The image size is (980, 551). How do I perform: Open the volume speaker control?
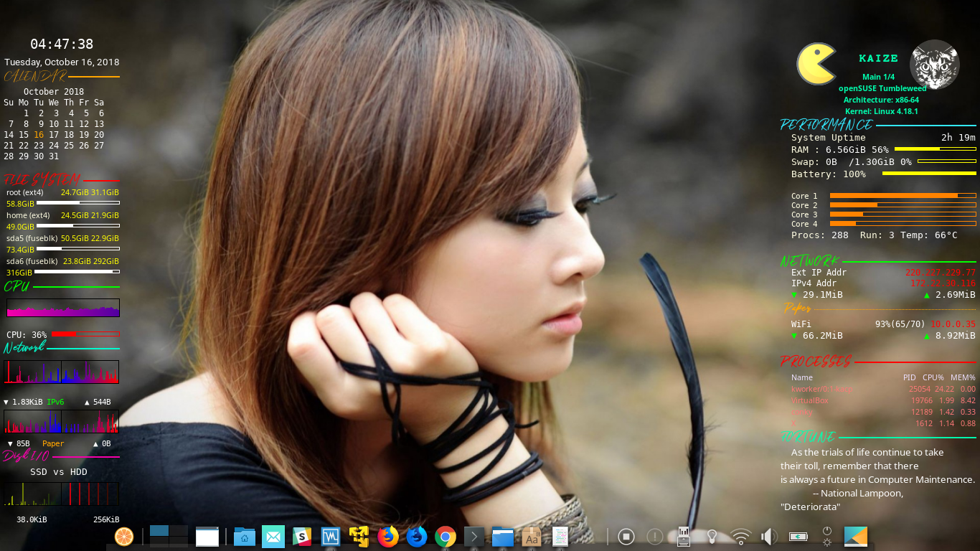tap(770, 537)
